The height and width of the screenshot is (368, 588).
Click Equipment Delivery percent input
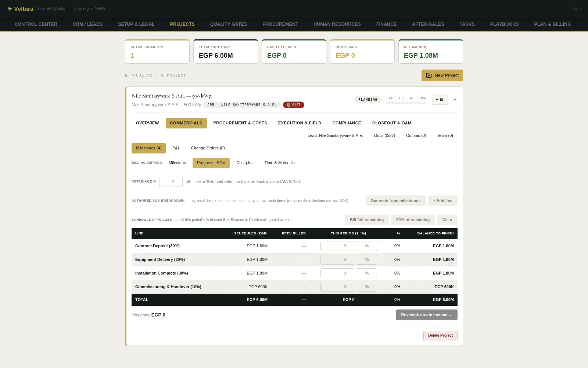(x=366, y=260)
